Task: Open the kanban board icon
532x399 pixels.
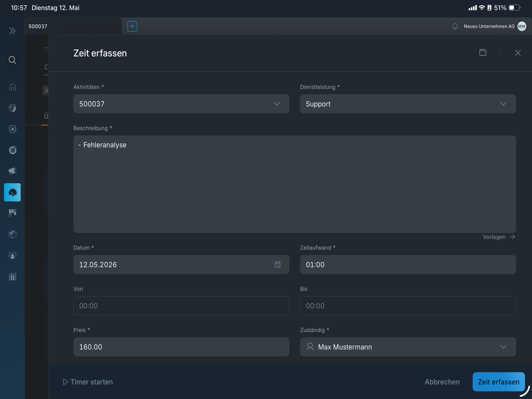Action: pyautogui.click(x=13, y=213)
